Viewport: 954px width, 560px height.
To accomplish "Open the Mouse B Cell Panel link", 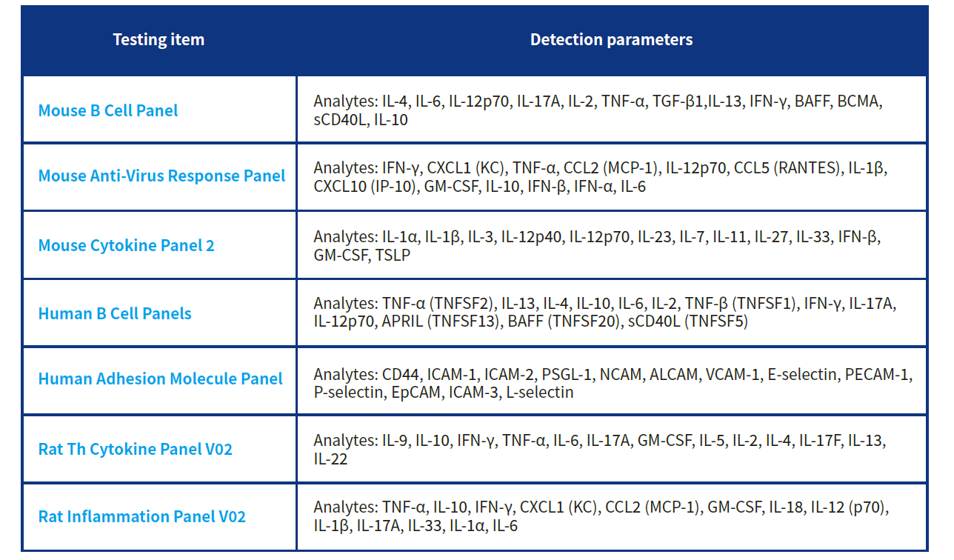I will tap(108, 110).
